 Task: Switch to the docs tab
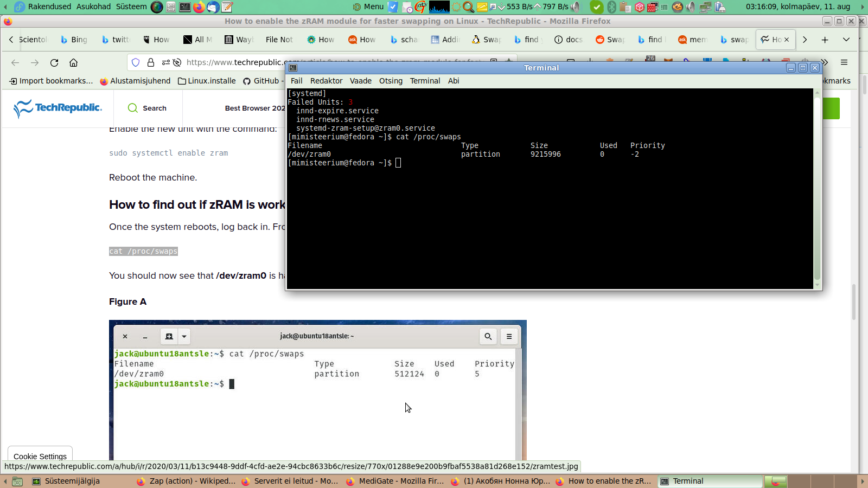[x=569, y=40]
